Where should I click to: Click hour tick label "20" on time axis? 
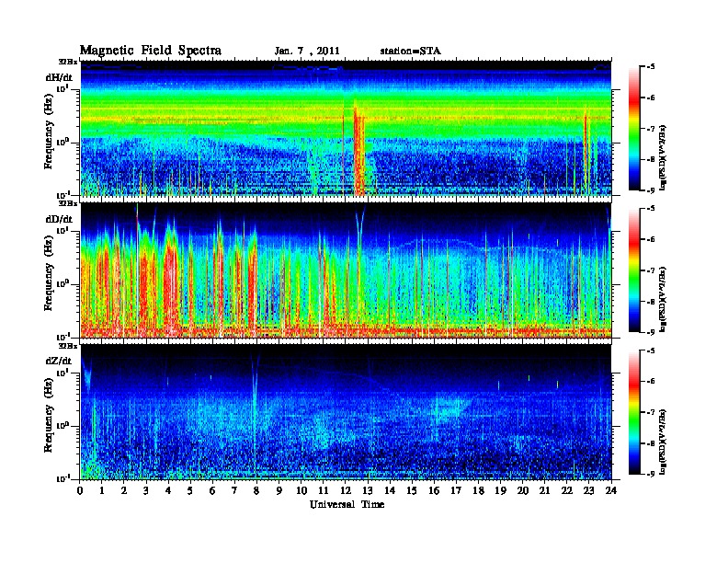click(523, 490)
